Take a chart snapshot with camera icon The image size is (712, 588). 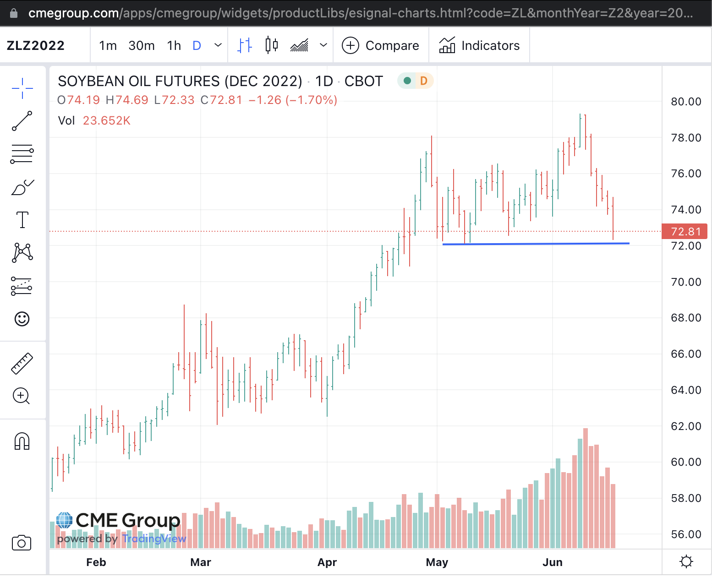22,543
